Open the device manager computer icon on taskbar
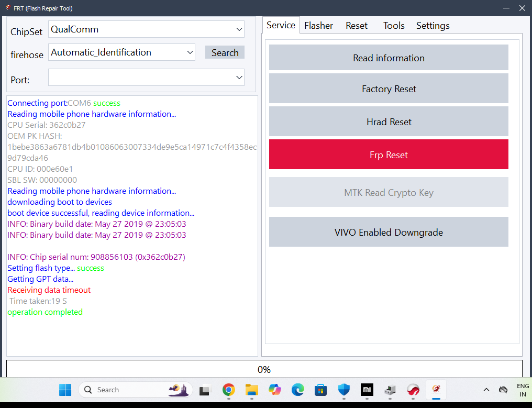The height and width of the screenshot is (408, 532). tap(390, 390)
